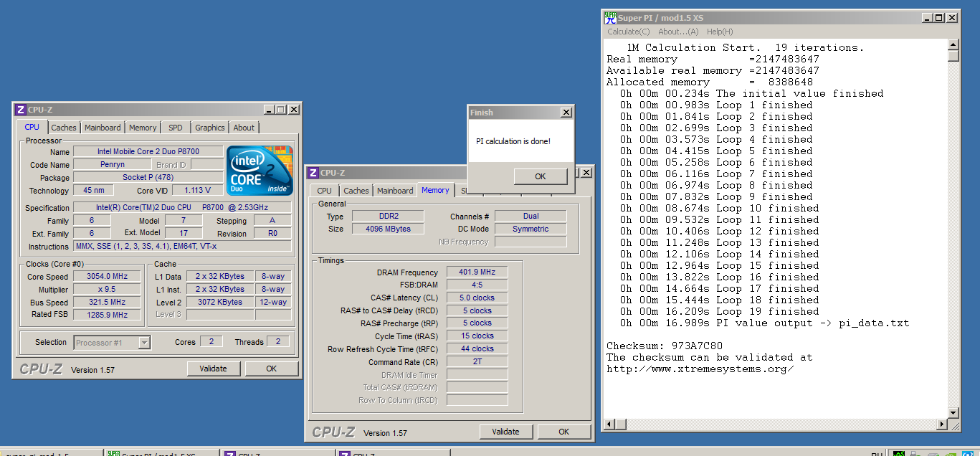The width and height of the screenshot is (980, 456).
Task: Click the xtremesystems.org URL text in Super PI
Action: pyautogui.click(x=700, y=369)
